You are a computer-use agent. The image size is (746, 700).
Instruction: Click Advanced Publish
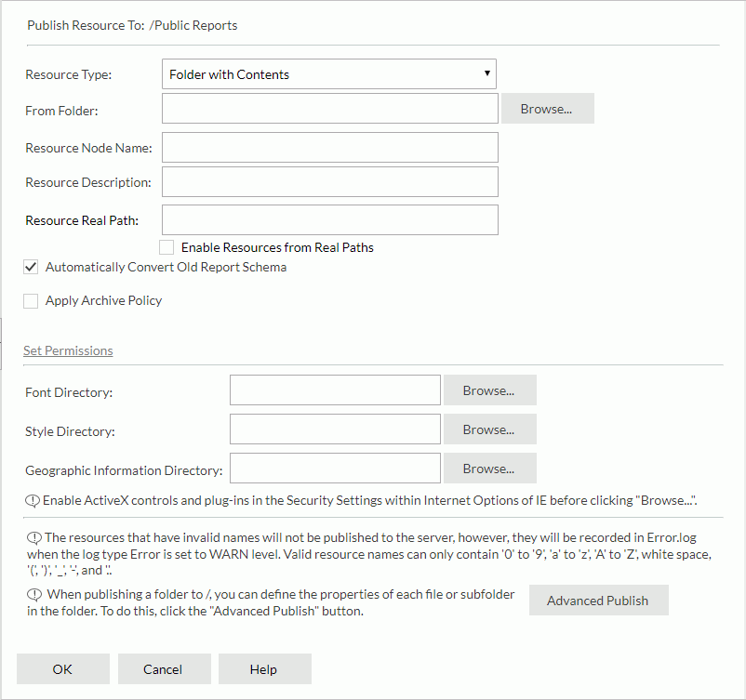[598, 600]
